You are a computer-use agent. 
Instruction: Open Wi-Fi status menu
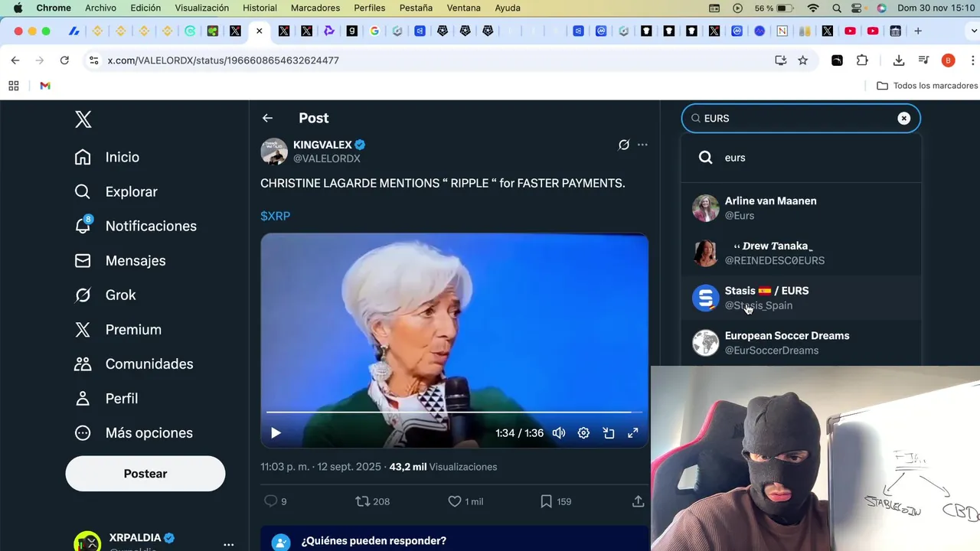click(x=813, y=8)
